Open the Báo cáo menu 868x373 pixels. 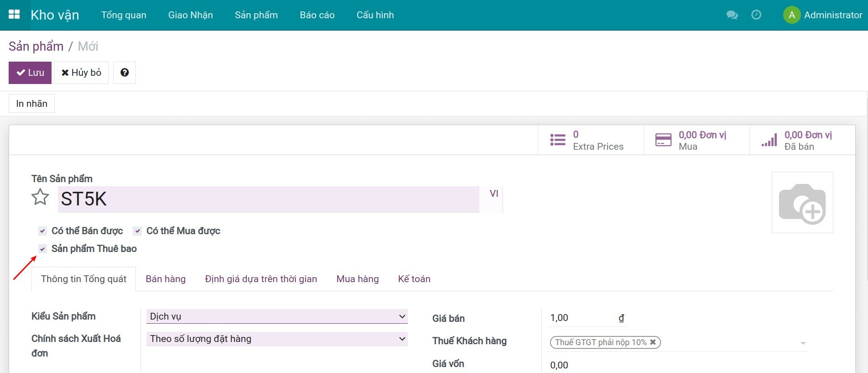coord(317,15)
